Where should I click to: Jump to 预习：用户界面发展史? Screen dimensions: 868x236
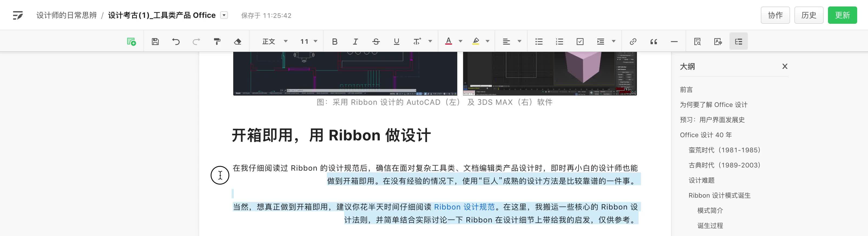712,120
